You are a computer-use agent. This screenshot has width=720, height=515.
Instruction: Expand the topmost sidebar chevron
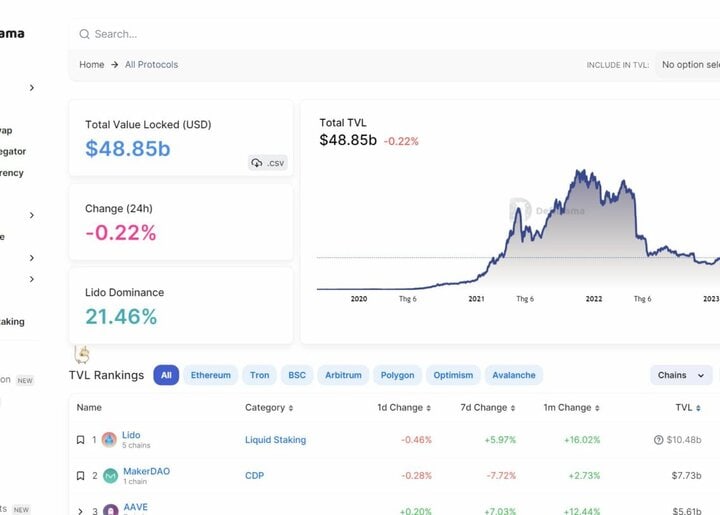[x=32, y=88]
